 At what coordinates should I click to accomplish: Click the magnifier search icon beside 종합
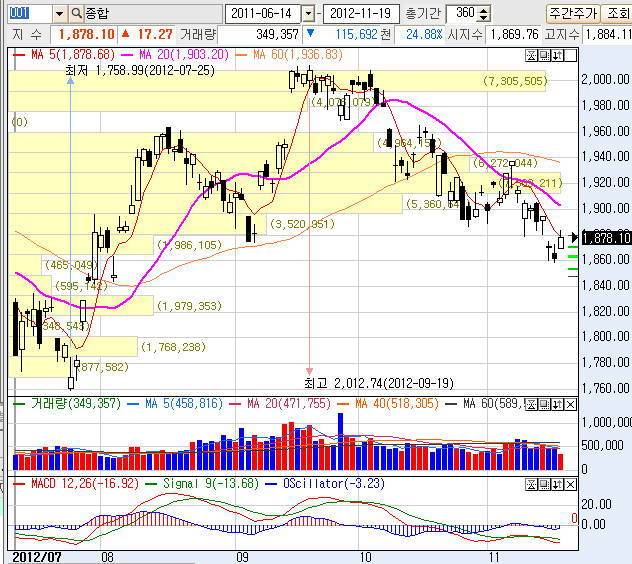(76, 13)
